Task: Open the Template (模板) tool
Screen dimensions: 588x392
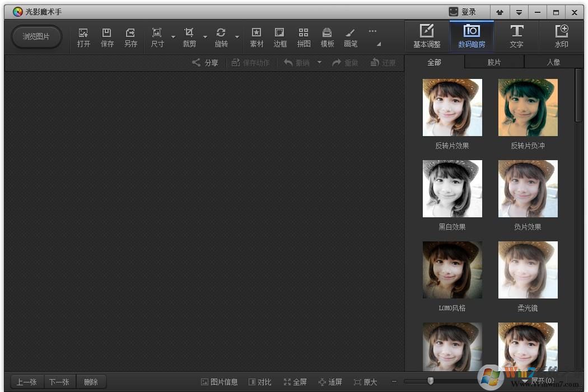Action: tap(327, 37)
